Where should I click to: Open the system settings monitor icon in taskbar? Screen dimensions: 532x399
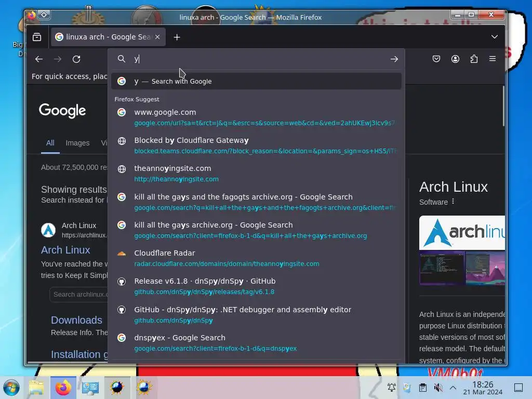[90, 388]
